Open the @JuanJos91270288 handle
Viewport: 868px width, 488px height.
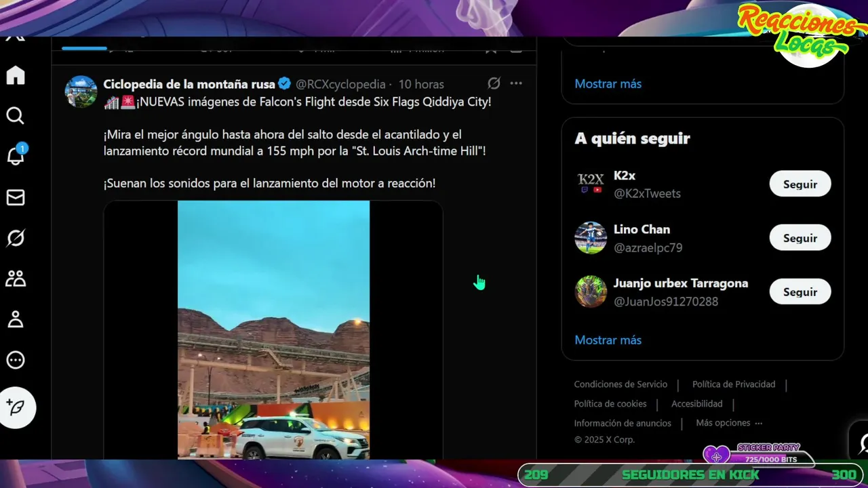pyautogui.click(x=666, y=302)
